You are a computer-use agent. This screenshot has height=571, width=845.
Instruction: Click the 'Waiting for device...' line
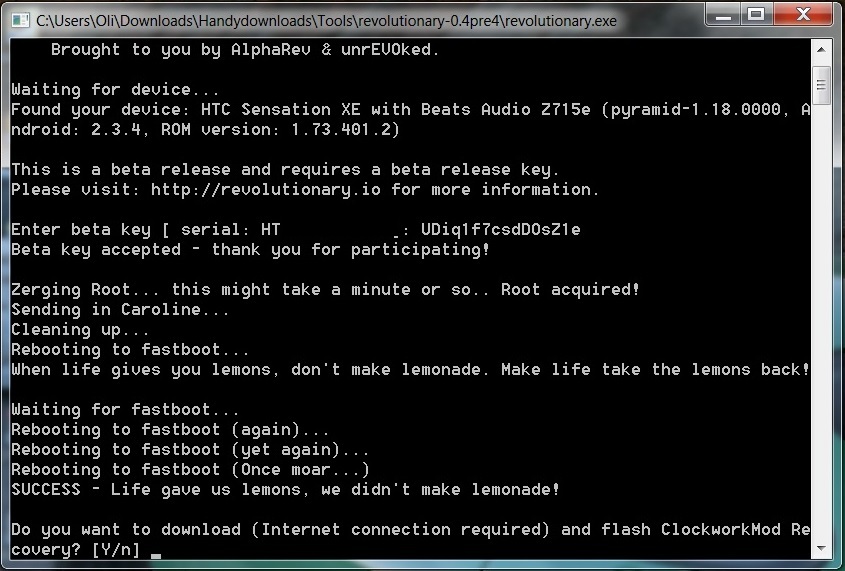[115, 89]
